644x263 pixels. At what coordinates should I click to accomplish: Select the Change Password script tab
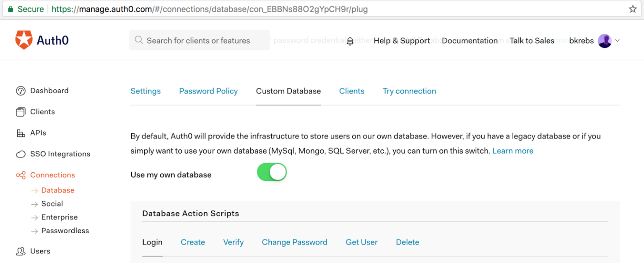294,242
